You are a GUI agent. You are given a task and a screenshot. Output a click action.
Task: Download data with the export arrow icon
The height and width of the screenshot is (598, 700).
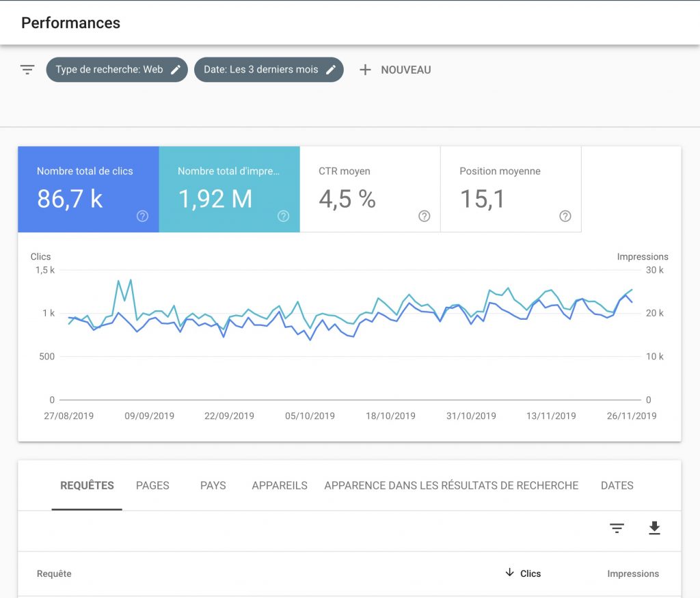[x=654, y=528]
